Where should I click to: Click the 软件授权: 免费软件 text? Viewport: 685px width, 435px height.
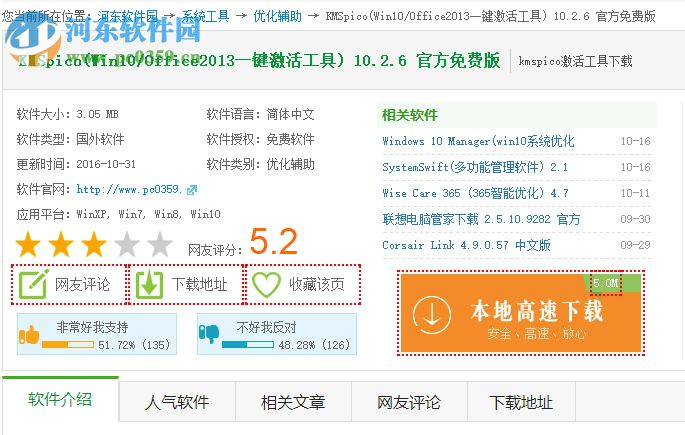[260, 139]
